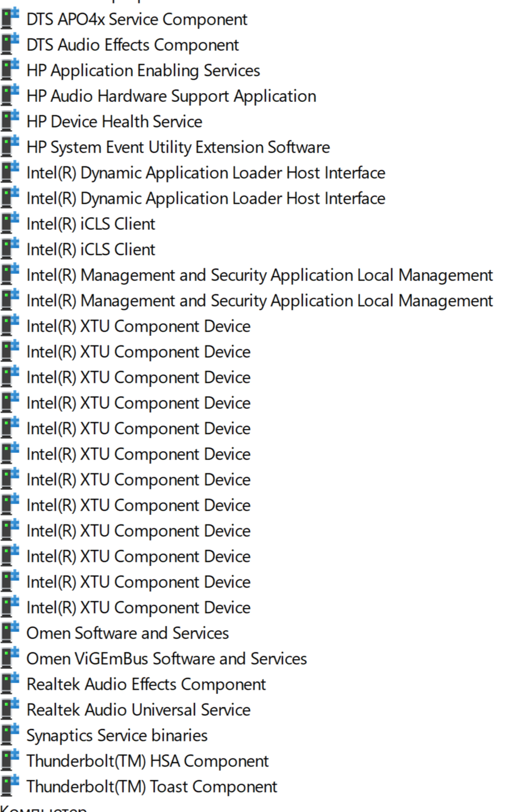Screen dimensions: 528x812
Task: Click the HP Device Health Service icon
Action: pos(9,121)
